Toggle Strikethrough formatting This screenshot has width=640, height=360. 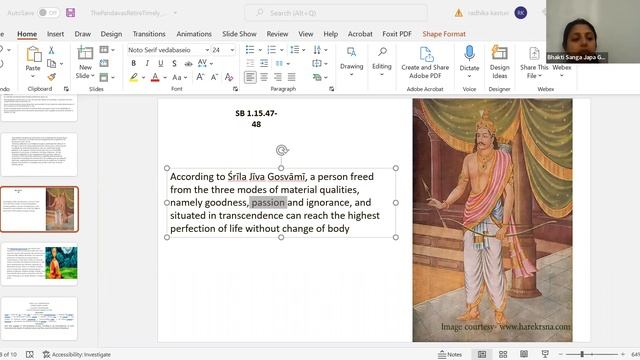pyautogui.click(x=188, y=64)
